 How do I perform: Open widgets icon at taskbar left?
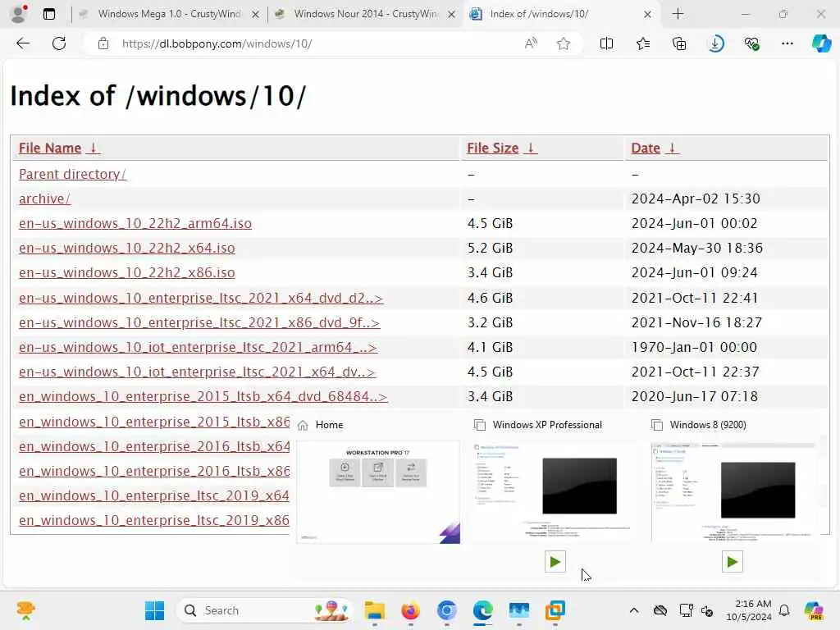pos(25,610)
